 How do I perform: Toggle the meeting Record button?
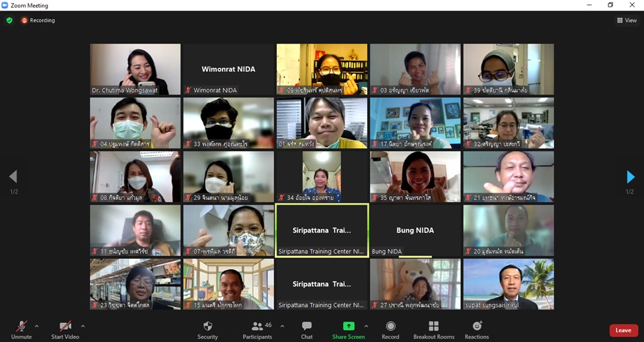pyautogui.click(x=390, y=326)
